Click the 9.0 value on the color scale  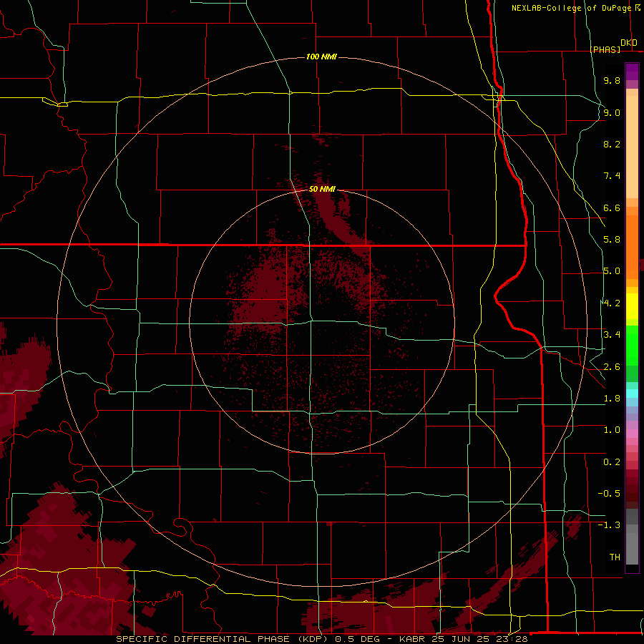click(612, 112)
